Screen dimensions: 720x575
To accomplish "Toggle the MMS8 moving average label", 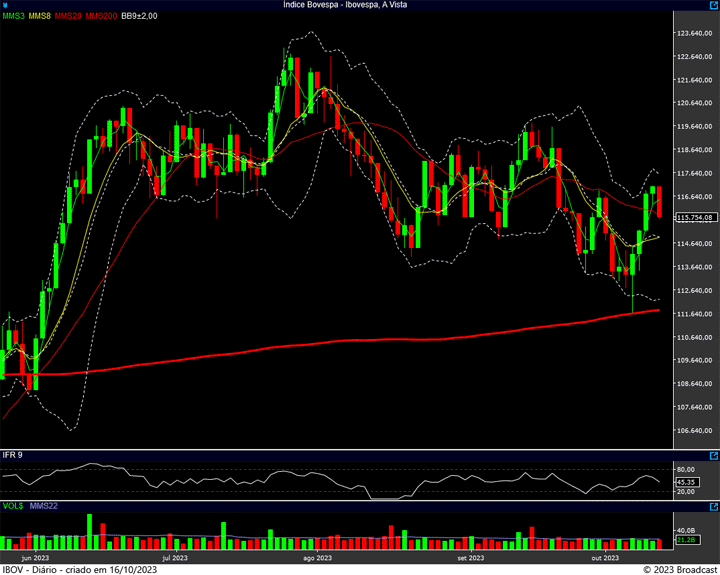I will click(39, 17).
